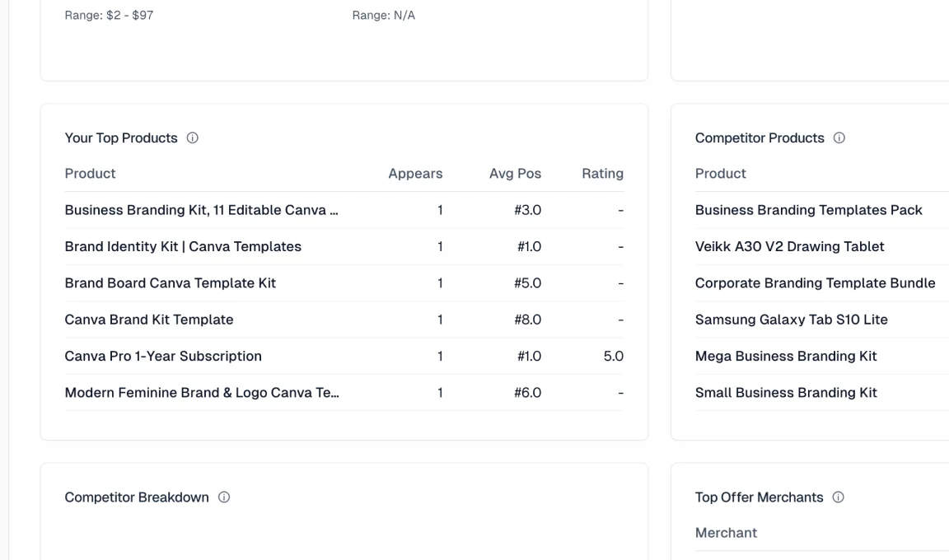
Task: Switch to the Competitor Products panel
Action: (x=760, y=138)
